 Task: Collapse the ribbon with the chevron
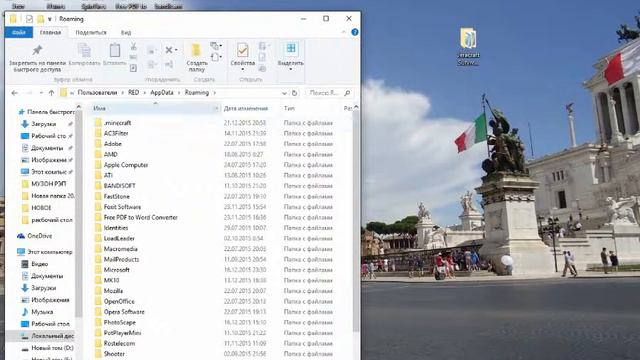point(344,32)
